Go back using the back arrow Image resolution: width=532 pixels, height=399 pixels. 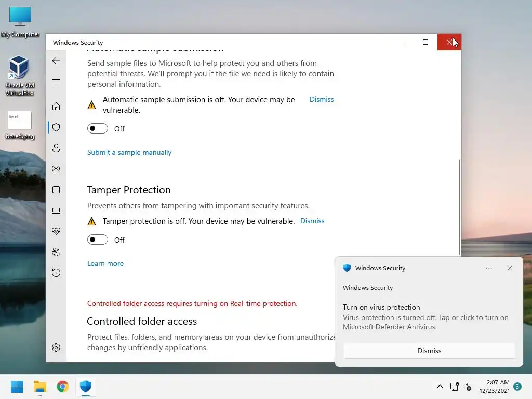pos(56,61)
